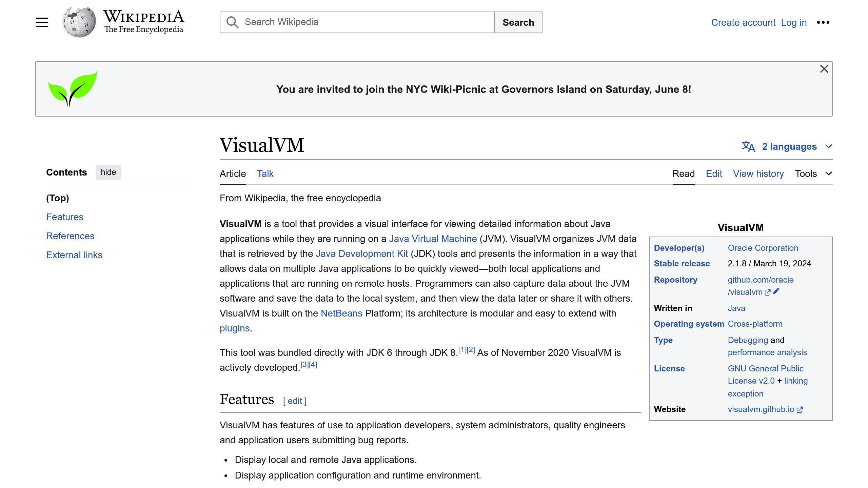Click the Type infobox label
Viewport: 868px width, 488px height.
pos(663,340)
